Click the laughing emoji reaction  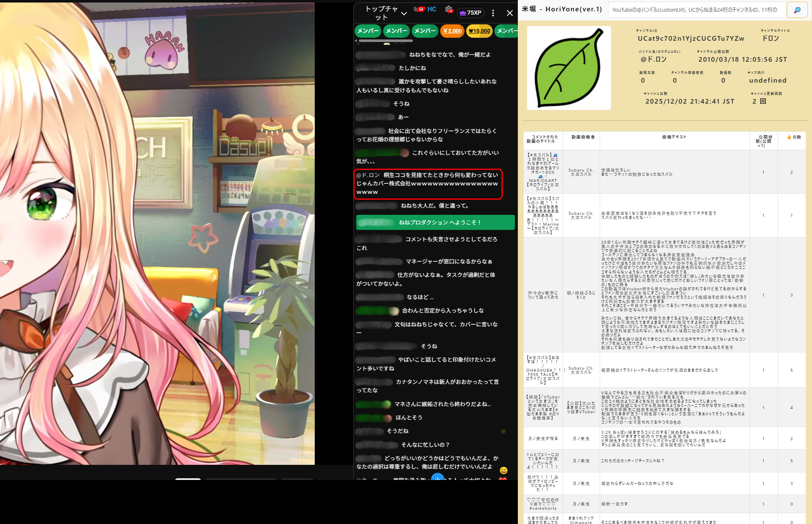coord(504,470)
